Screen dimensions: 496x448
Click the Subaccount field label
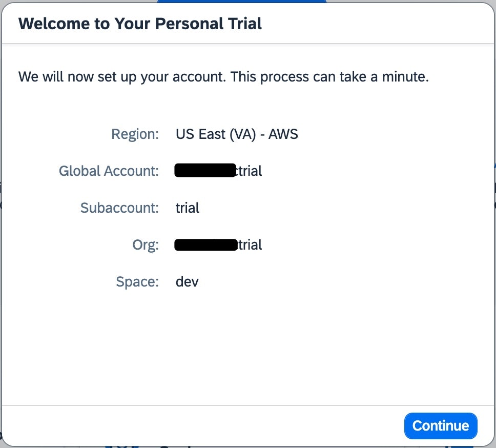pos(119,208)
